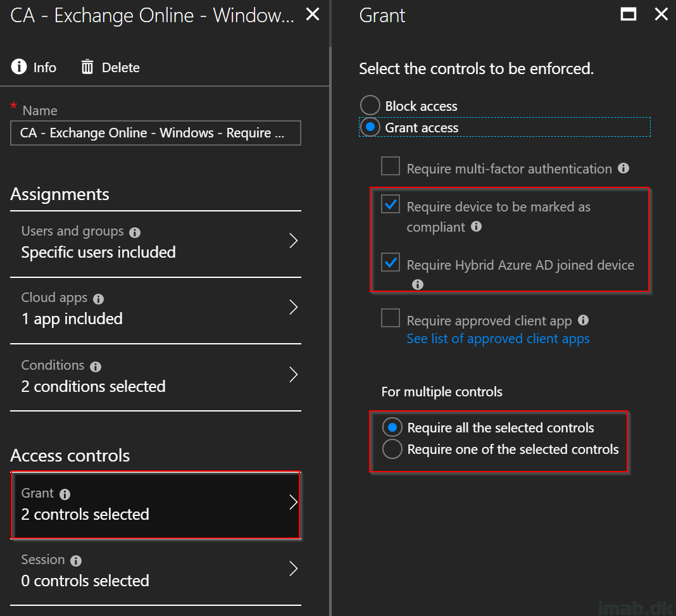
Task: Click info icon after compliant device option
Action: click(476, 226)
